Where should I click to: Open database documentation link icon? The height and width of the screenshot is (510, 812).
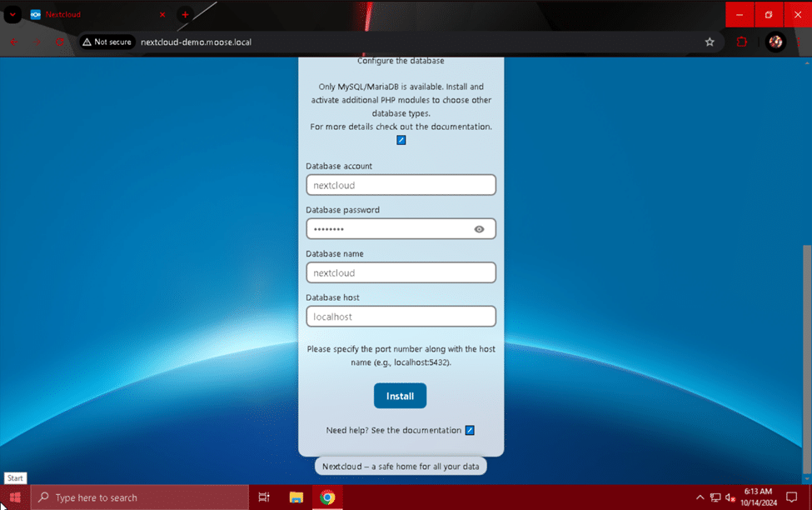[x=401, y=140]
